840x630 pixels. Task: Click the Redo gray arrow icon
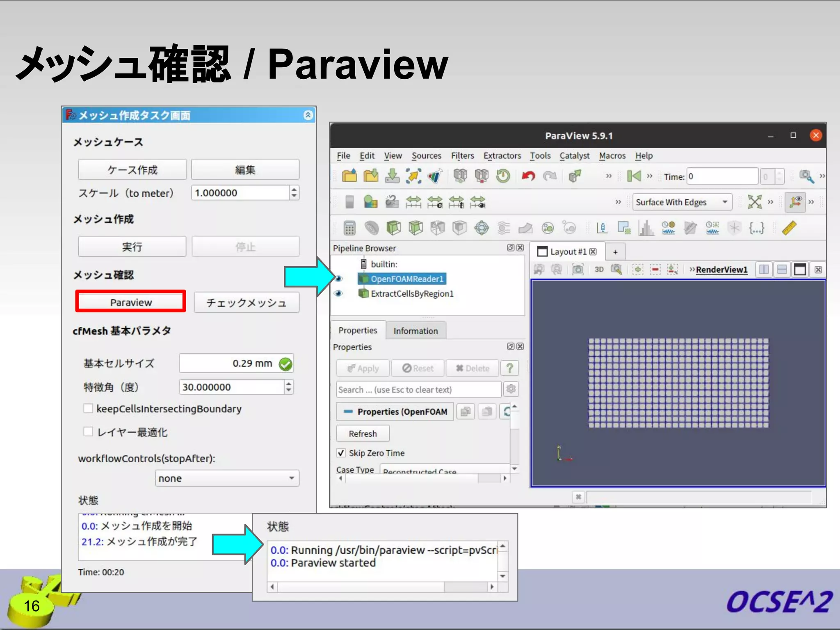pos(550,176)
